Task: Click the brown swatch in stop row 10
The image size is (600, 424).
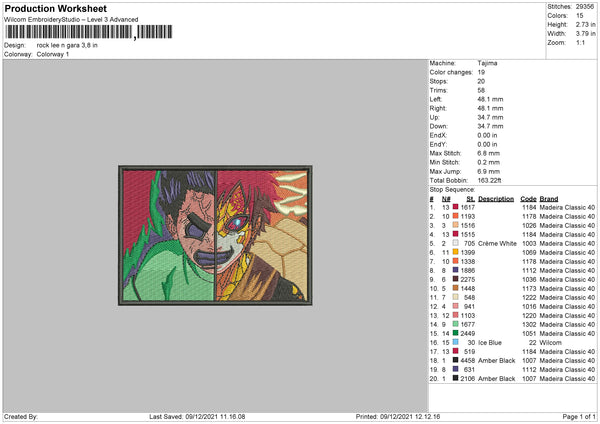Action: click(x=455, y=288)
